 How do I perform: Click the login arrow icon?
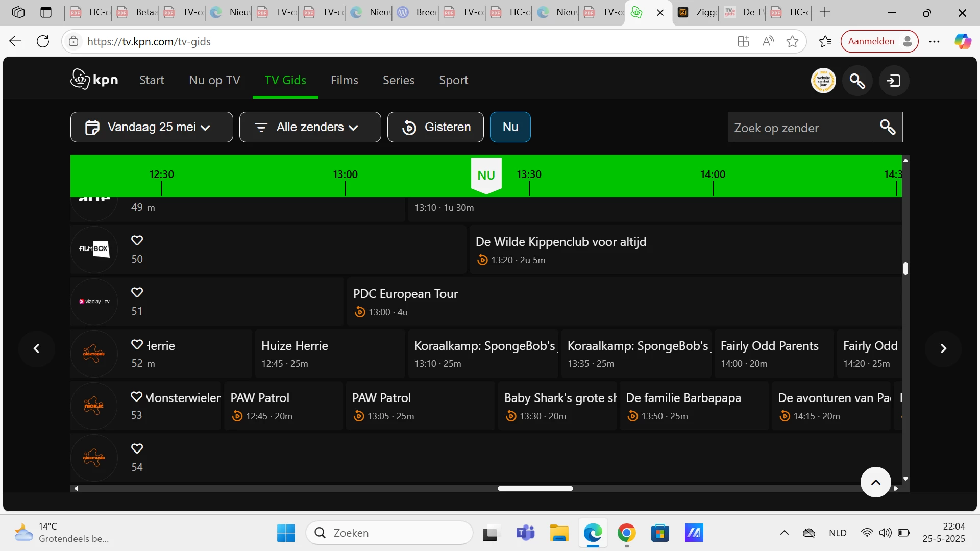[x=894, y=81]
